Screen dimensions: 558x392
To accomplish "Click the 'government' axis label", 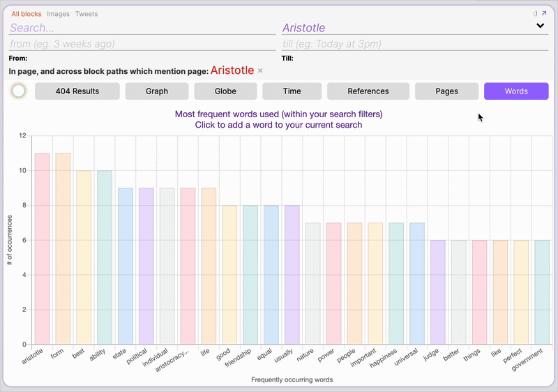I will [x=528, y=359].
